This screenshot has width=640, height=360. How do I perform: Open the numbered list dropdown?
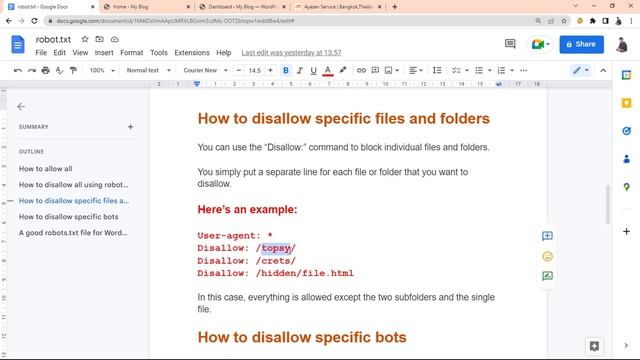[505, 71]
